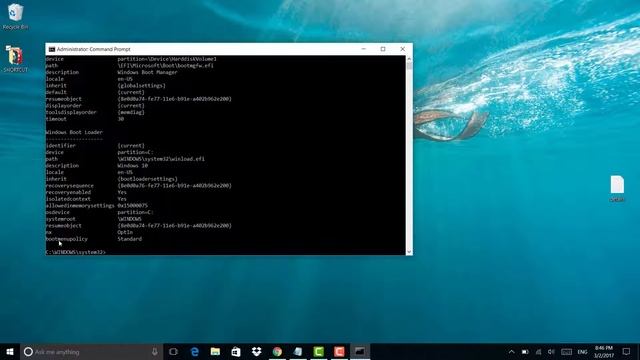The width and height of the screenshot is (640, 360).
Task: Show hidden system tray icons
Action: (x=511, y=352)
